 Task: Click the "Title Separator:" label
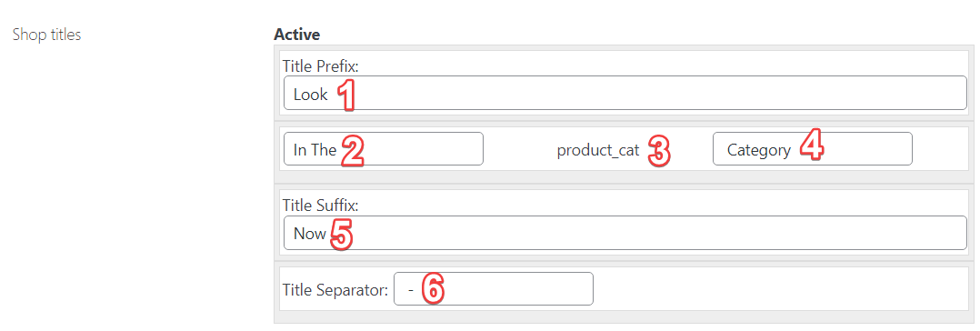(x=335, y=290)
